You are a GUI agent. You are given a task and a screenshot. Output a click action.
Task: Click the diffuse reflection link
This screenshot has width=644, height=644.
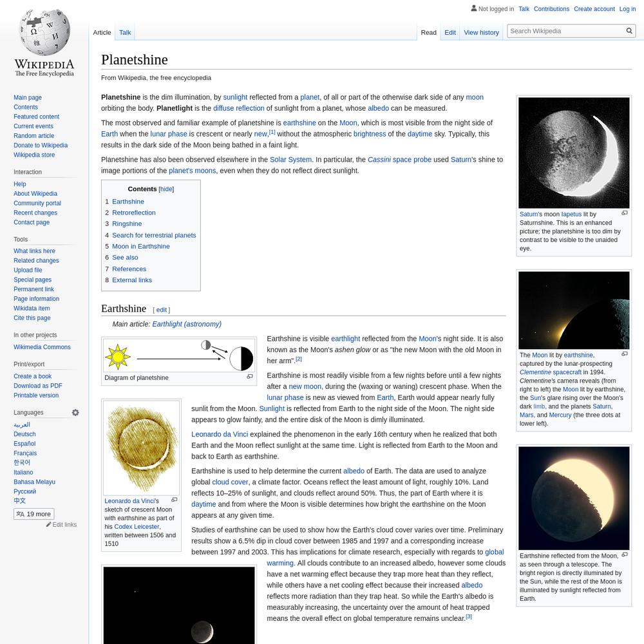tap(239, 108)
